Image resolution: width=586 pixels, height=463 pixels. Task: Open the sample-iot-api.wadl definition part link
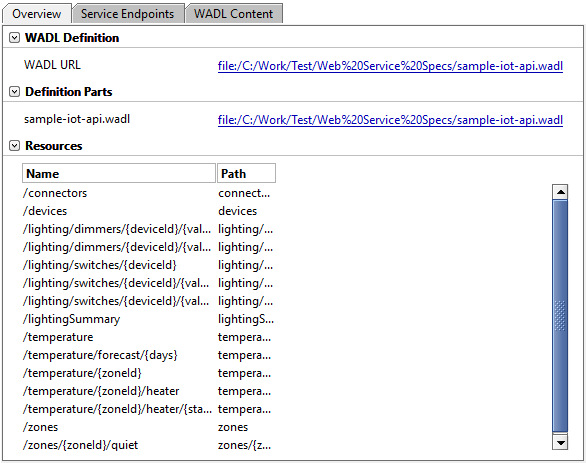pyautogui.click(x=390, y=120)
